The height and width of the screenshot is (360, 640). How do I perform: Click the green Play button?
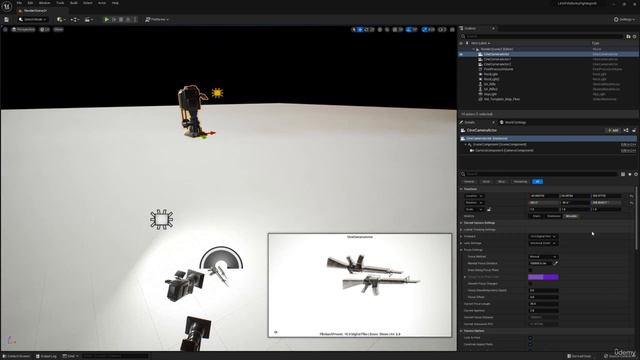pos(107,19)
